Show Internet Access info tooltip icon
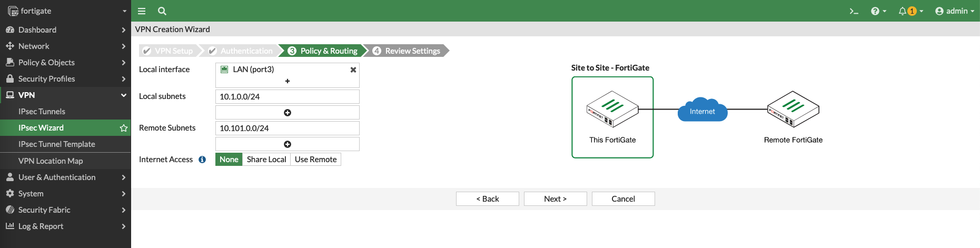The image size is (980, 248). [x=202, y=160]
